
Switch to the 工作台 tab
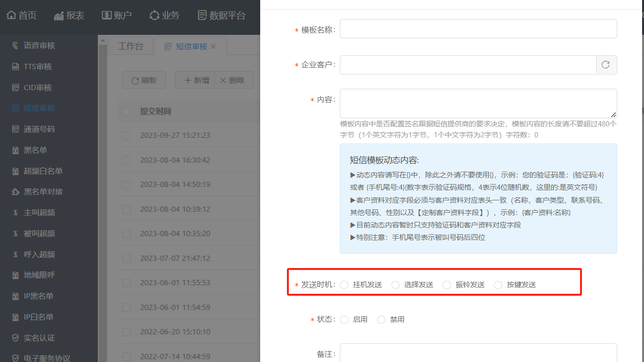click(130, 46)
